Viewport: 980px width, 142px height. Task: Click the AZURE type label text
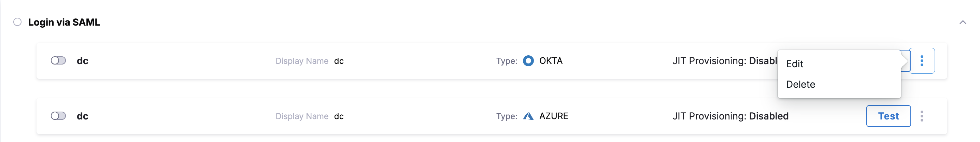553,116
